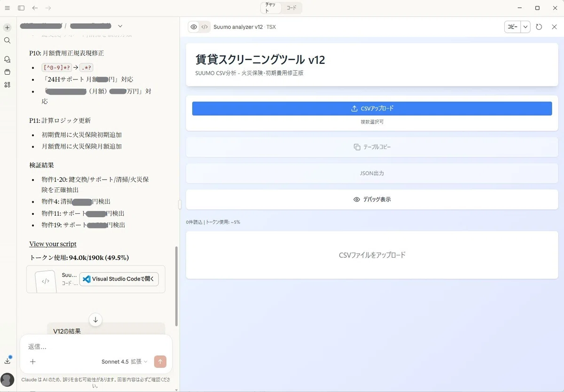Select the チャット tab
The image size is (564, 392).
pyautogui.click(x=271, y=8)
